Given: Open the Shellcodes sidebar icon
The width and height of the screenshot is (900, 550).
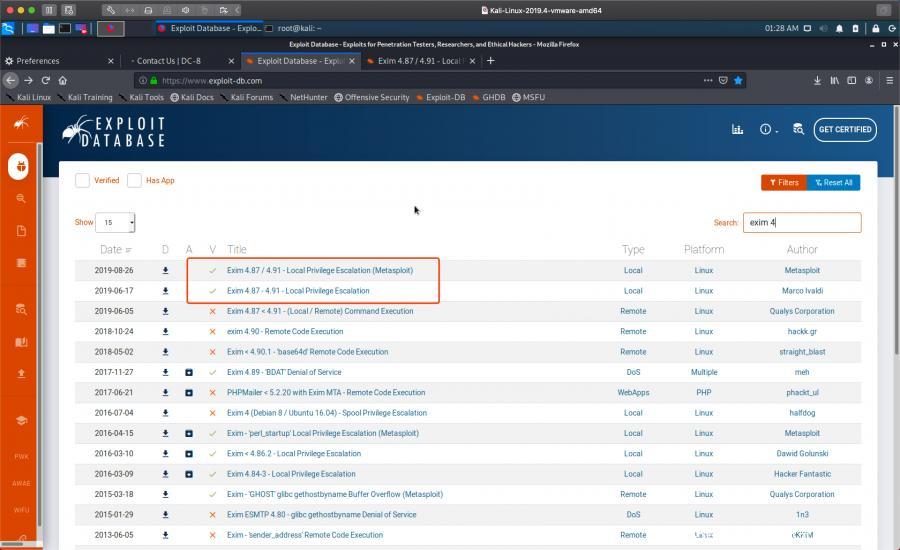Looking at the screenshot, I should [21, 263].
